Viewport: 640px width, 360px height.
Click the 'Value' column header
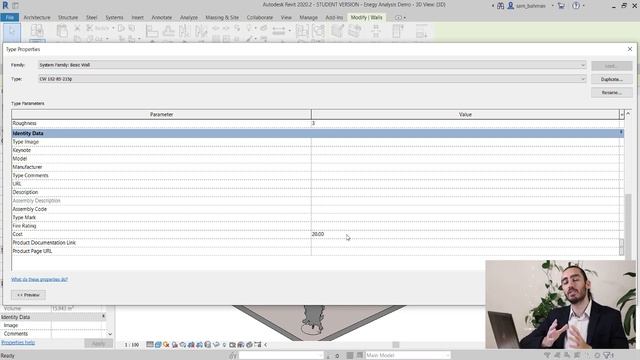(x=465, y=114)
